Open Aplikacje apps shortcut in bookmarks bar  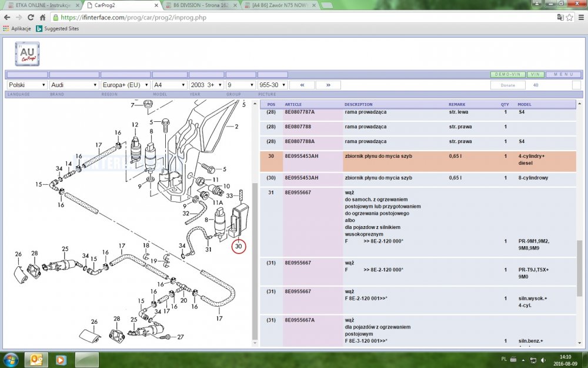click(17, 28)
